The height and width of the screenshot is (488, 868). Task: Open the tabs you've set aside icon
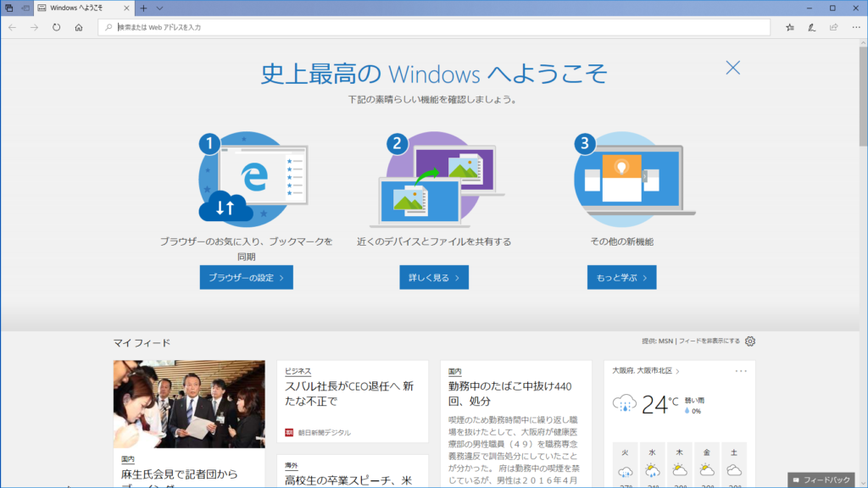click(8, 8)
